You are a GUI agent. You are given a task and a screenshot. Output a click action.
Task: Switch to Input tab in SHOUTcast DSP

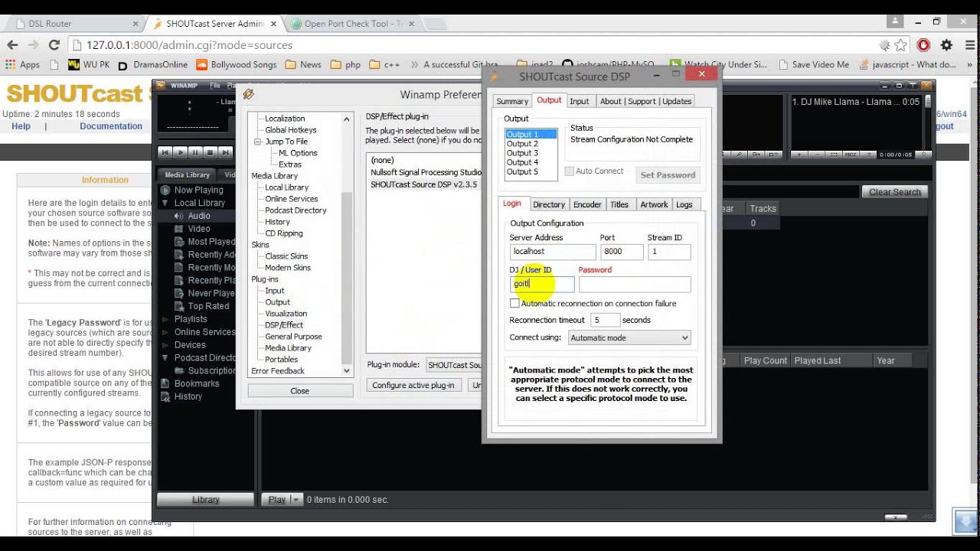580,101
